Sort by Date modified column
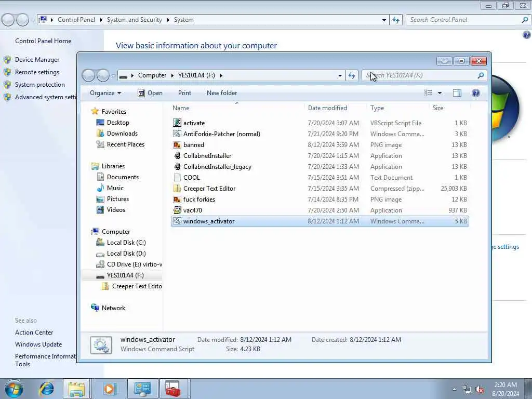This screenshot has height=399, width=532. pyautogui.click(x=336, y=108)
